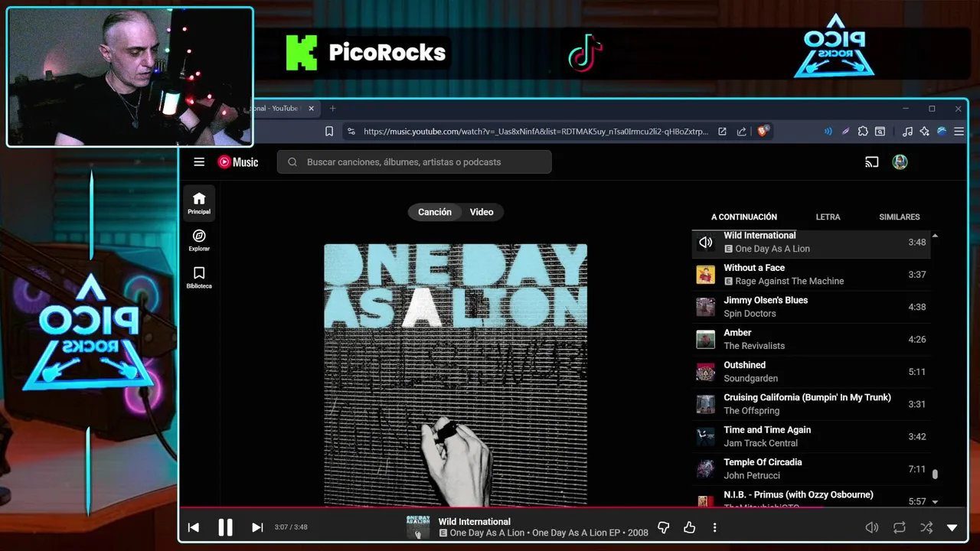
Task: Skip to the previous track
Action: coord(194,527)
